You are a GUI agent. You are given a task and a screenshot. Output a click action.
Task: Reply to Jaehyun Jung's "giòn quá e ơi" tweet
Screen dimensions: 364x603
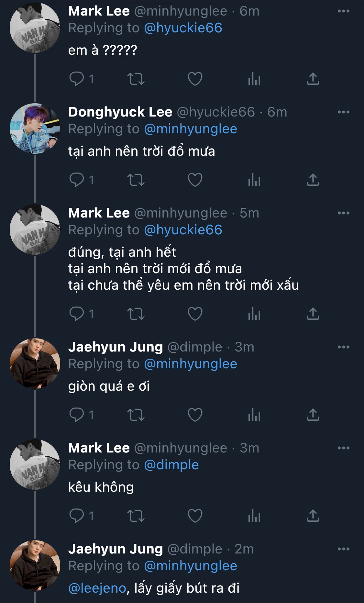pyautogui.click(x=77, y=415)
